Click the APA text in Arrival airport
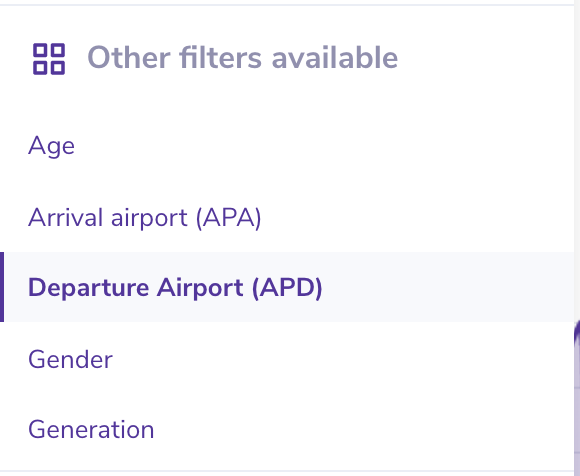 coord(229,218)
